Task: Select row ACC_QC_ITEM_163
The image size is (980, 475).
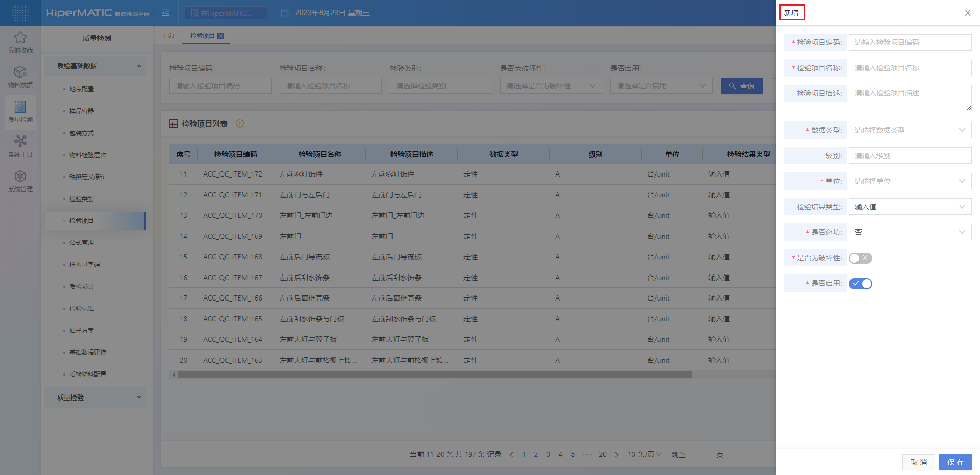Action: click(473, 360)
